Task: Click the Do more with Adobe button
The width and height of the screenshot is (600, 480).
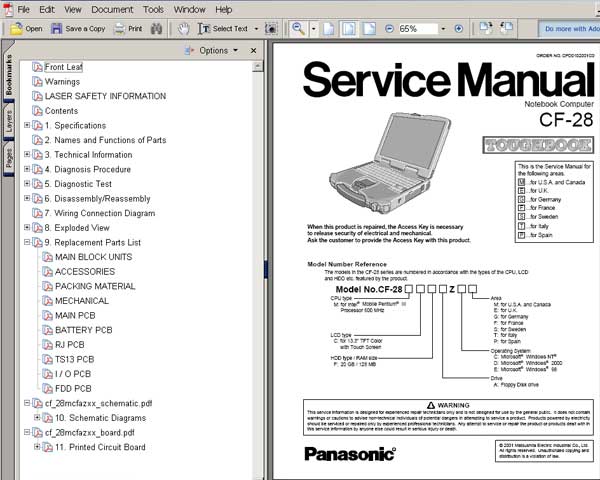Action: [x=569, y=29]
